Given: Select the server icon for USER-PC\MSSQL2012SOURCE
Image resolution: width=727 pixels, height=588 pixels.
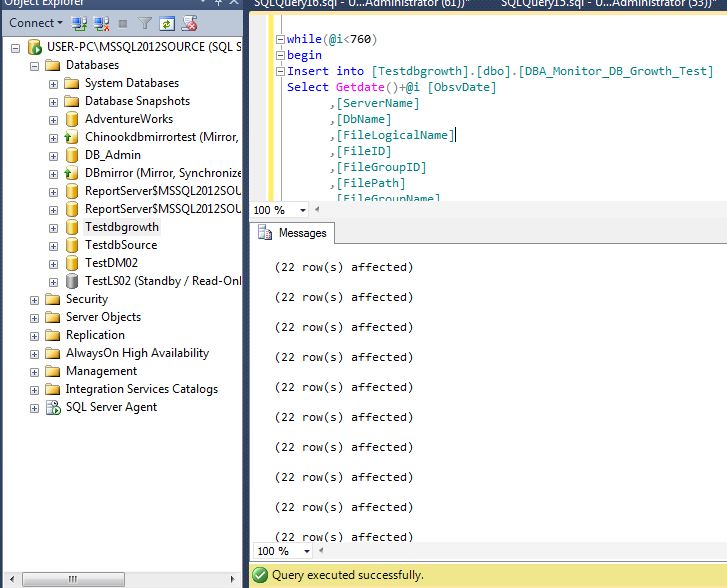Looking at the screenshot, I should [x=35, y=47].
